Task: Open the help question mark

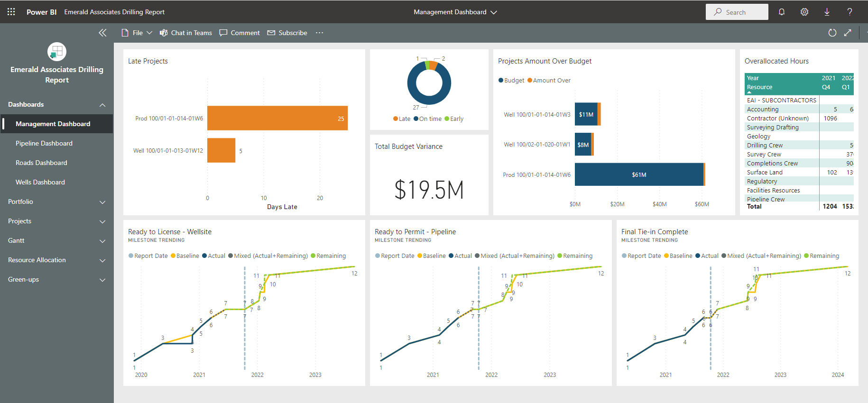Action: pos(850,12)
